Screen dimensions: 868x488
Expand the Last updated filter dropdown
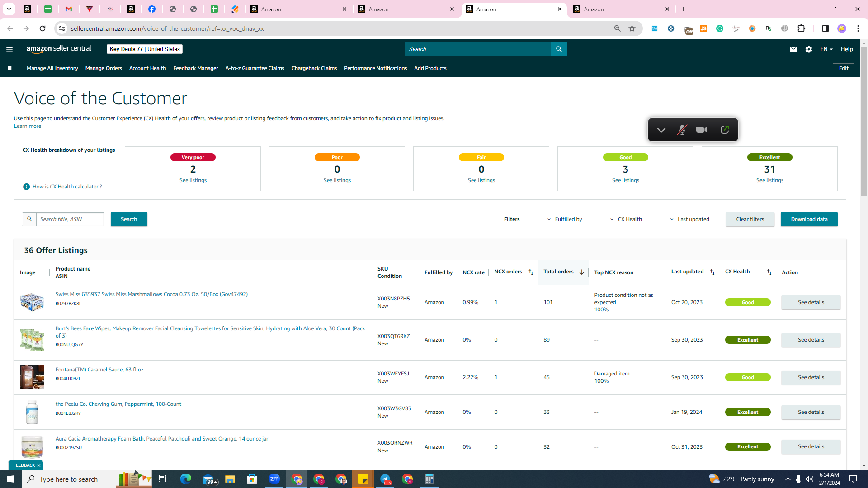tap(690, 219)
